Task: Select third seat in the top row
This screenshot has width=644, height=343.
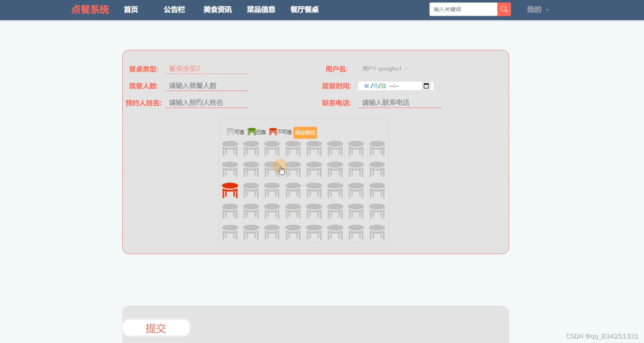Action: click(272, 148)
